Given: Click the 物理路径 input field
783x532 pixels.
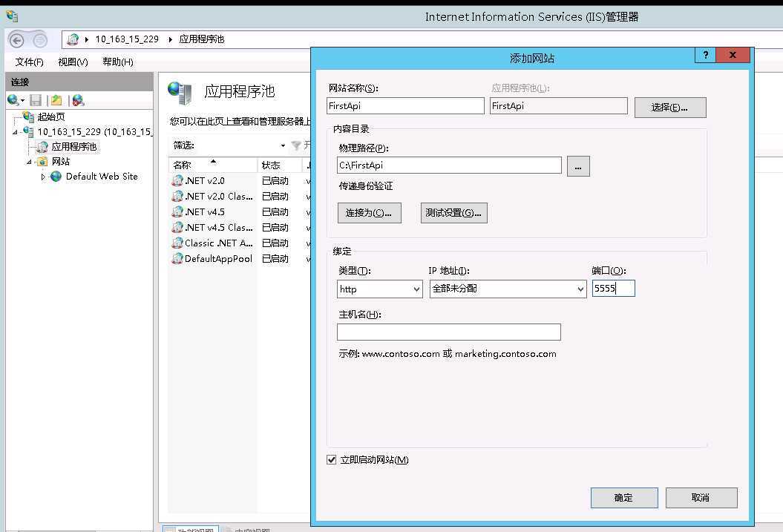Looking at the screenshot, I should (x=450, y=165).
